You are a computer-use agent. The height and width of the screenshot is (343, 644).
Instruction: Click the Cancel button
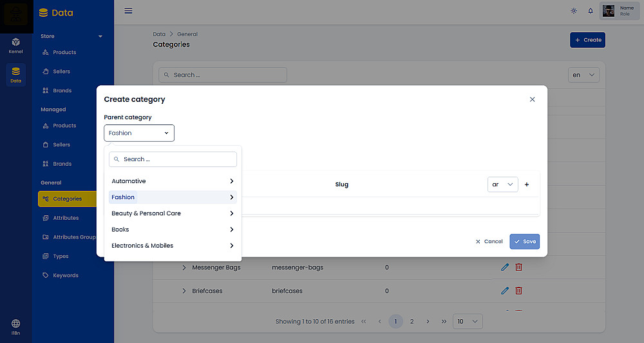point(489,241)
